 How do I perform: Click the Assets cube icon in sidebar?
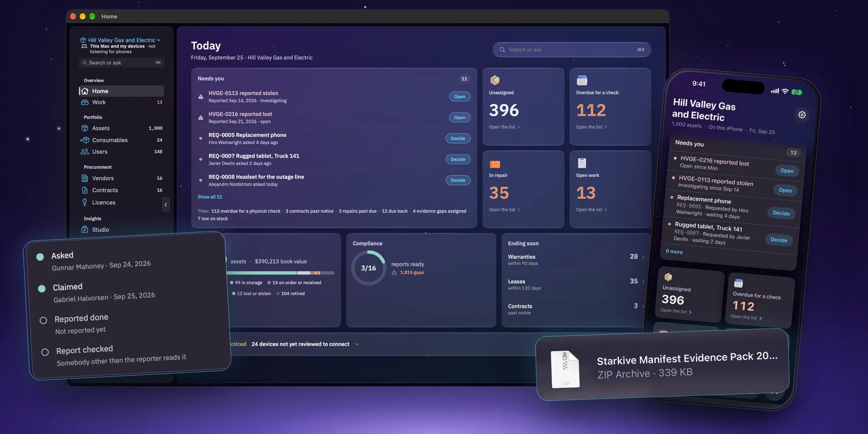pyautogui.click(x=85, y=128)
